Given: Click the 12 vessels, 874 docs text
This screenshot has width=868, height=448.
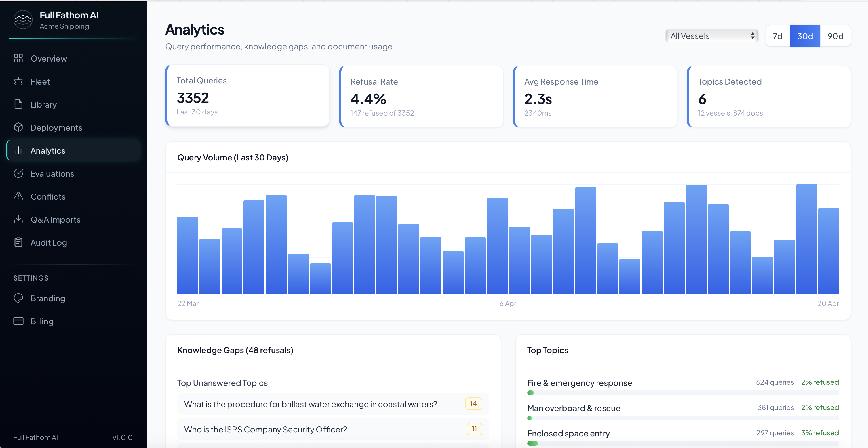Looking at the screenshot, I should (730, 113).
